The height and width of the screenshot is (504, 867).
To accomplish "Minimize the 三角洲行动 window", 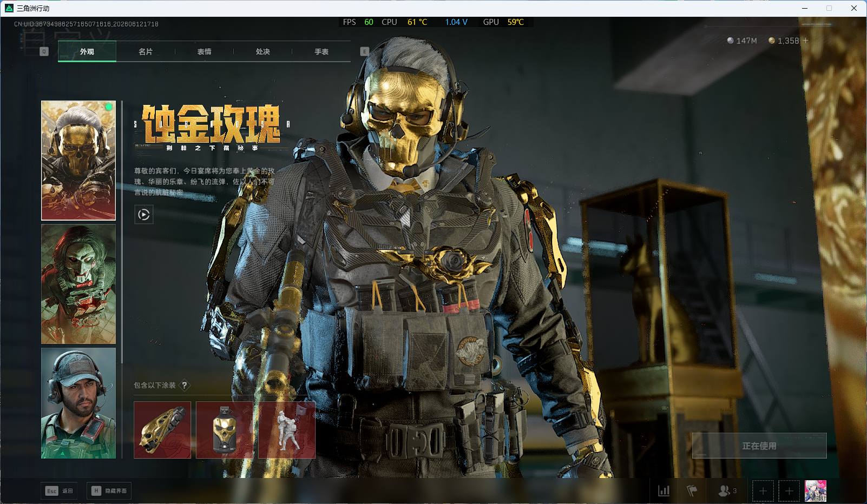I will click(804, 8).
